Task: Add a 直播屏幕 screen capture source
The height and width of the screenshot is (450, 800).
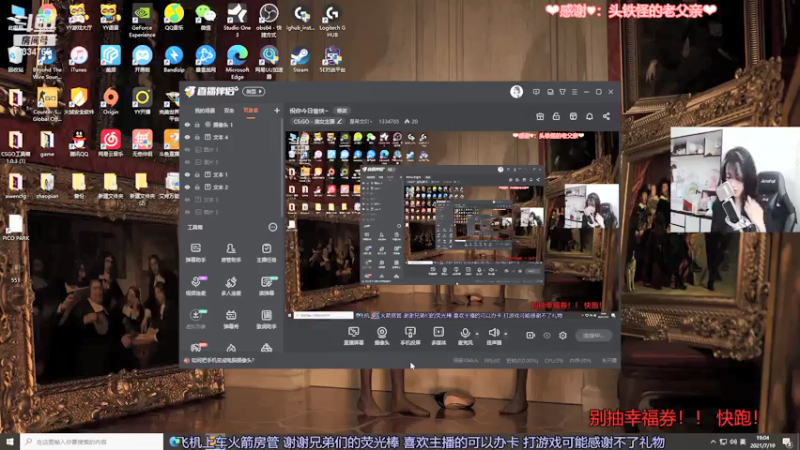Action: (354, 336)
